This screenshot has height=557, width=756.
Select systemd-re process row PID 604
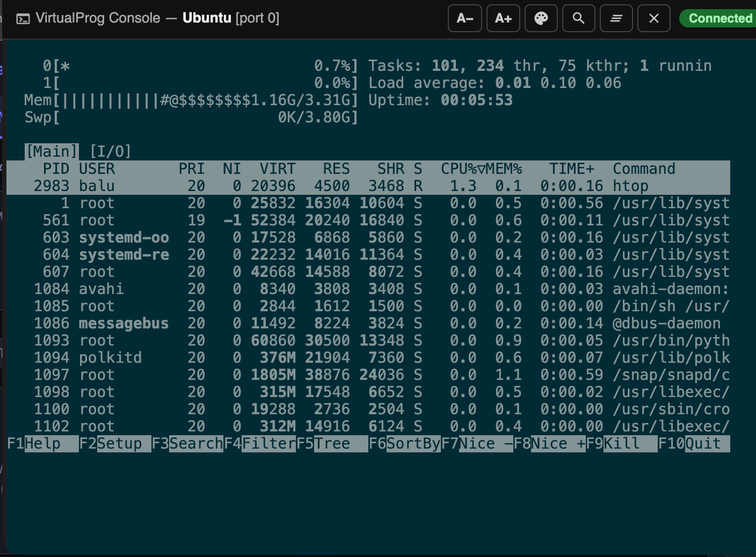click(x=368, y=254)
